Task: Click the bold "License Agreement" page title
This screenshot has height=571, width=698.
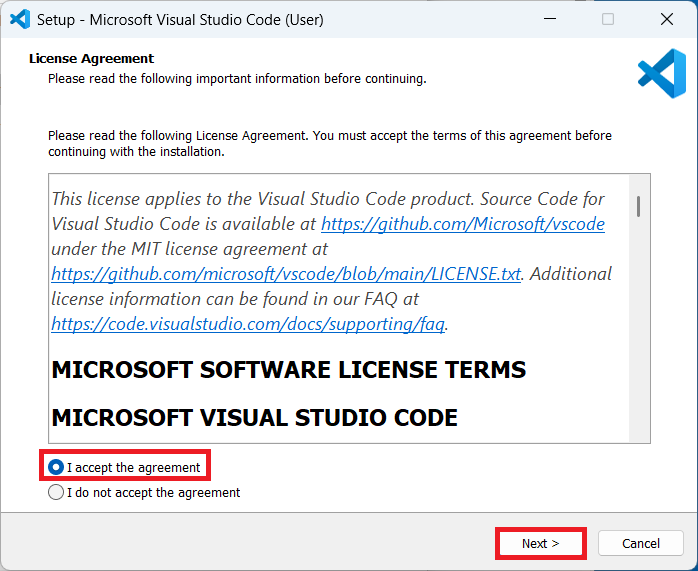Action: click(x=91, y=59)
